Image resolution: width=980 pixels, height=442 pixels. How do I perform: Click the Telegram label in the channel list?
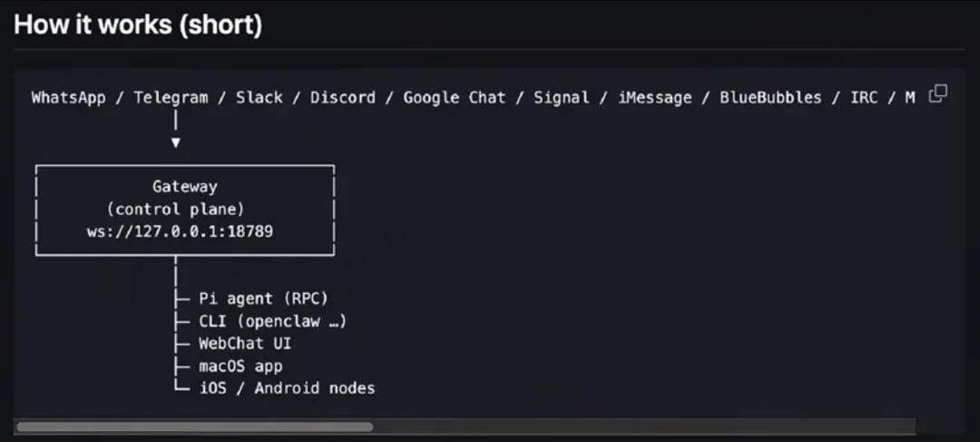pyautogui.click(x=171, y=97)
